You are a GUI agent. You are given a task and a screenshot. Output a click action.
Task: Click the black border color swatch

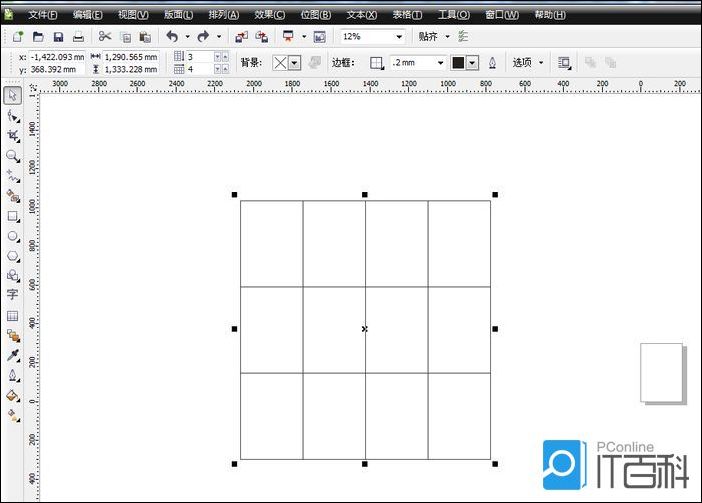click(x=458, y=62)
